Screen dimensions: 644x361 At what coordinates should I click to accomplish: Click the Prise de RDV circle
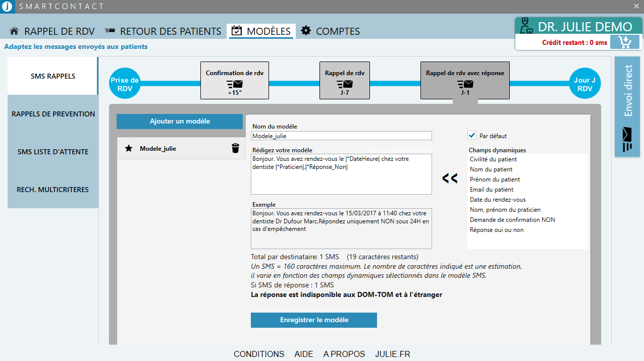tap(125, 84)
